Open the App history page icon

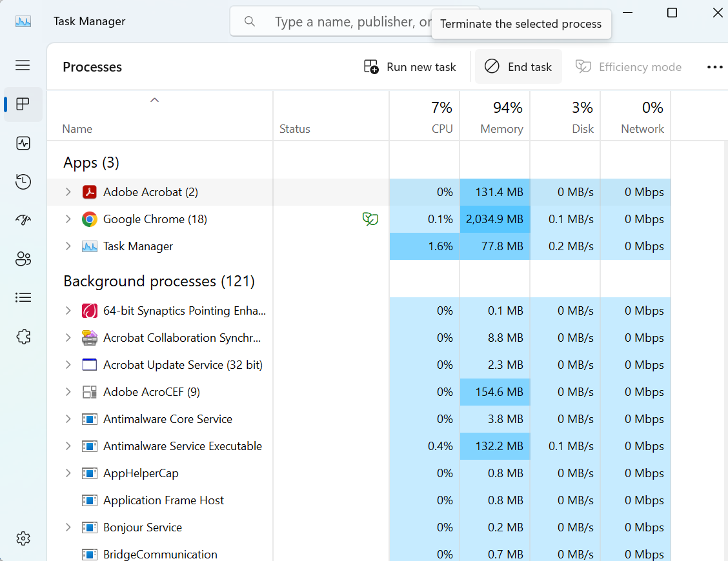pyautogui.click(x=23, y=182)
